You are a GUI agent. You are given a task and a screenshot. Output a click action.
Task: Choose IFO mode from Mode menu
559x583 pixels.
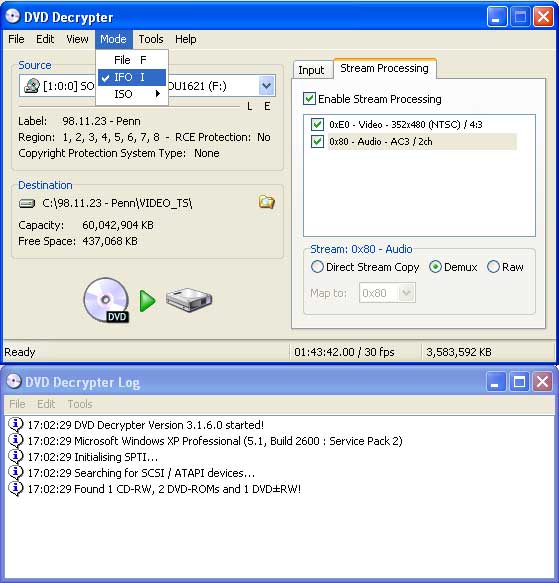(132, 77)
